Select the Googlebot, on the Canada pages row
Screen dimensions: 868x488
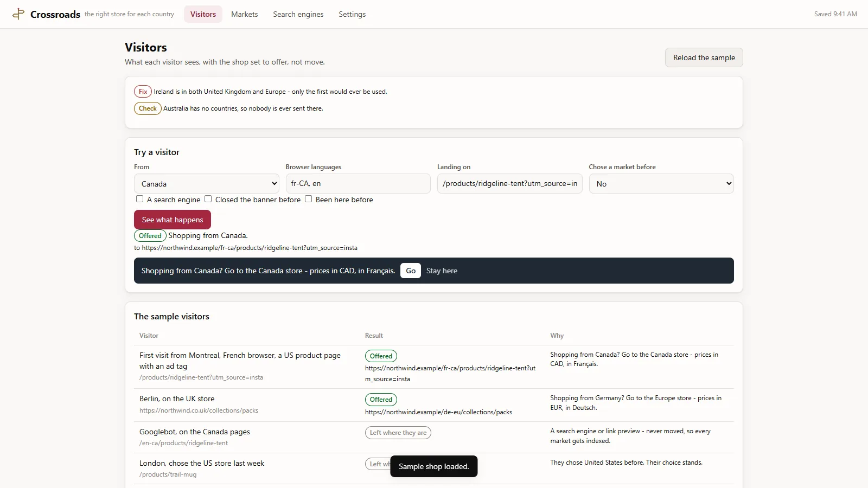[434, 437]
